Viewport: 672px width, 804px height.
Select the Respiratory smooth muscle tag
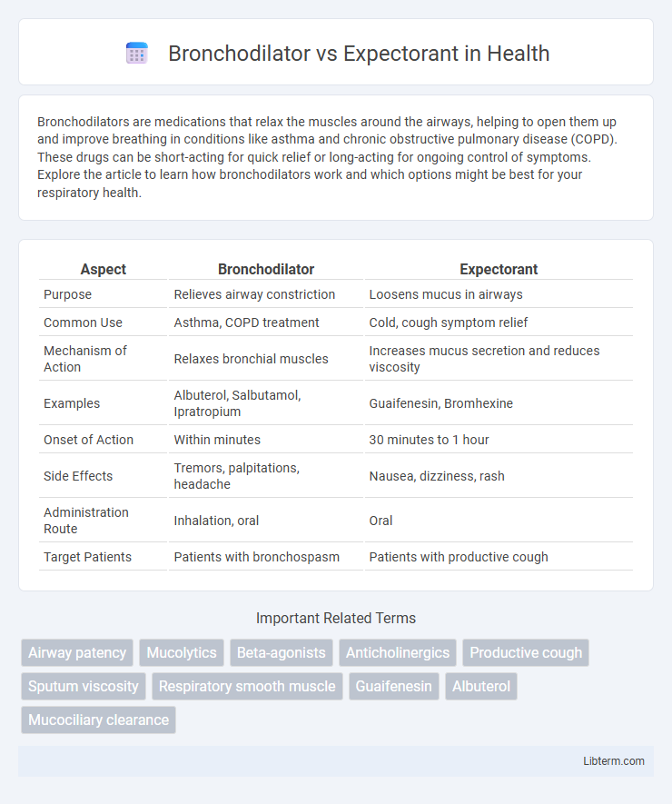pyautogui.click(x=247, y=687)
